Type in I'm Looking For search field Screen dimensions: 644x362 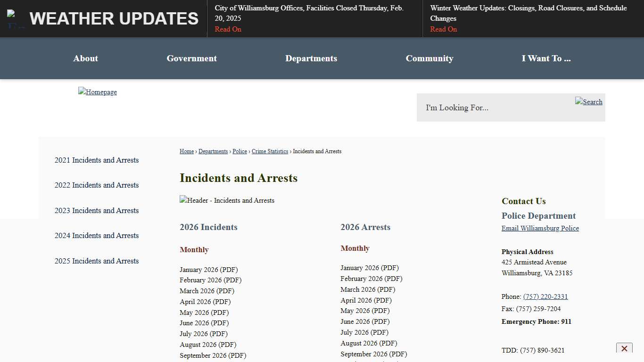point(495,107)
